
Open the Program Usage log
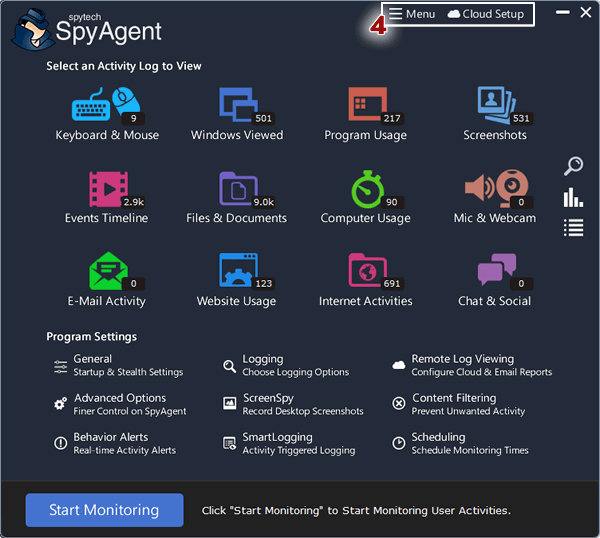coord(366,106)
